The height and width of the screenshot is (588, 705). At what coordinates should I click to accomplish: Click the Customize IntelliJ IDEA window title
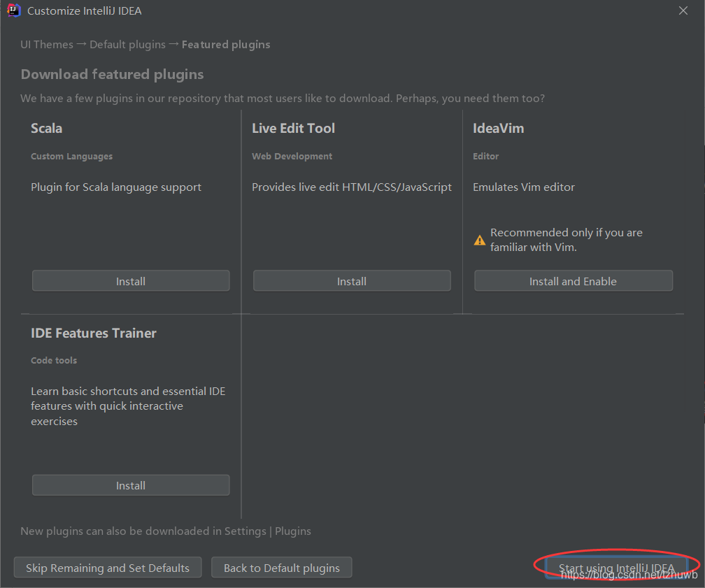tap(85, 10)
